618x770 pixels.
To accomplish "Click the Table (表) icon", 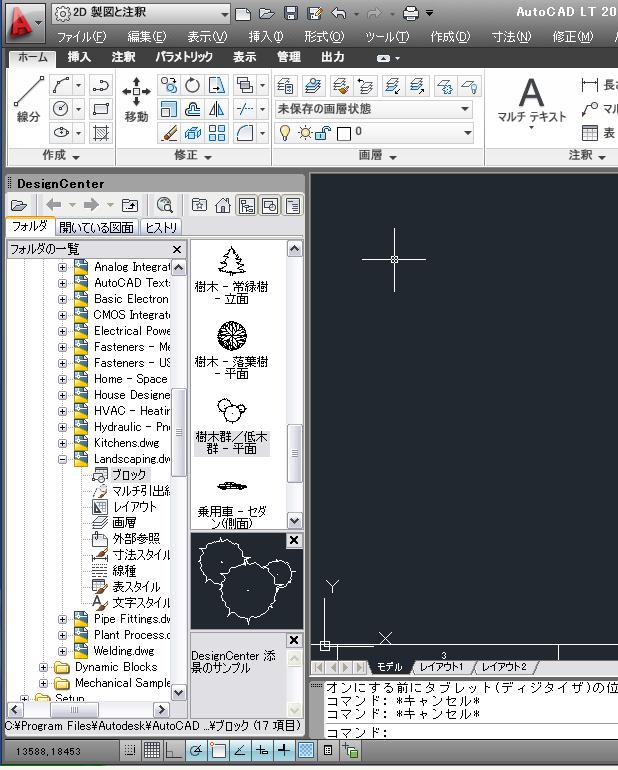I will 590,133.
